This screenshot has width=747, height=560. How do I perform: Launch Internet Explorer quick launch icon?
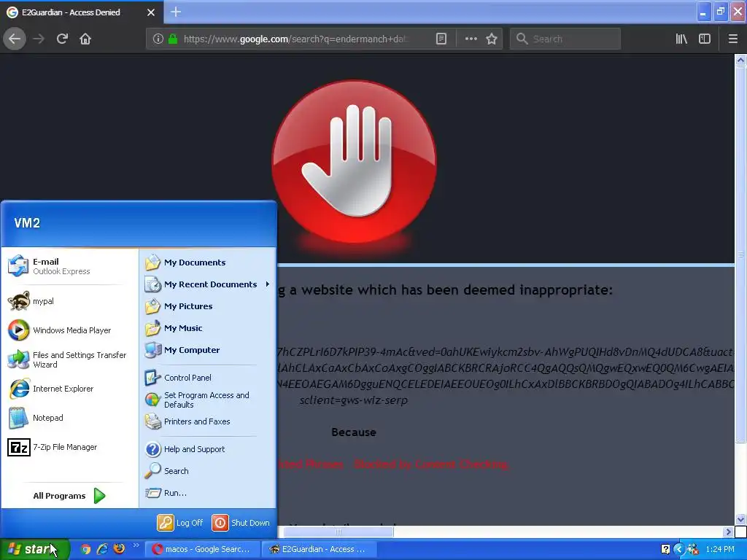click(102, 549)
